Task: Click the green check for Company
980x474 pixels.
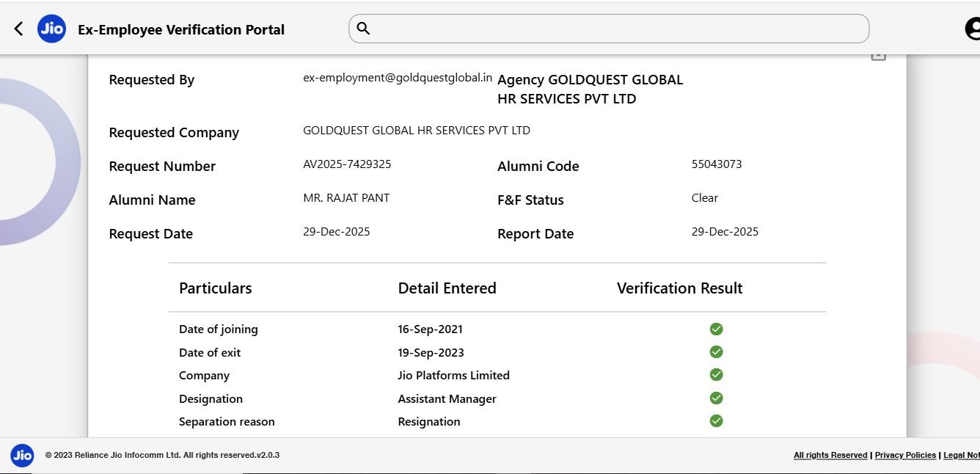Action: pyautogui.click(x=716, y=375)
